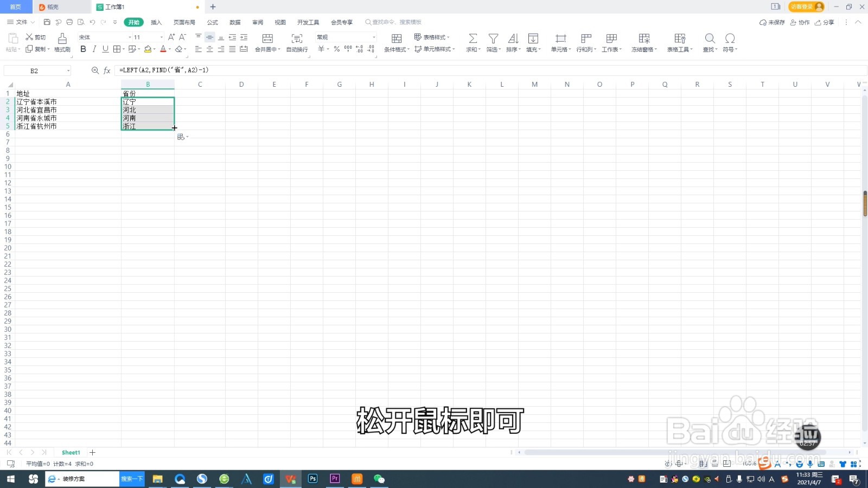This screenshot has width=868, height=488.
Task: Click the Save icon in quick access bar
Action: tap(47, 22)
